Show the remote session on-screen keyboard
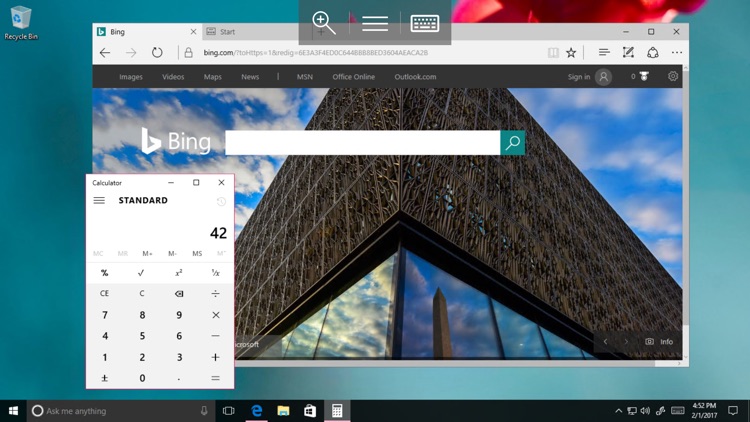Viewport: 750px width, 422px height. (x=425, y=23)
